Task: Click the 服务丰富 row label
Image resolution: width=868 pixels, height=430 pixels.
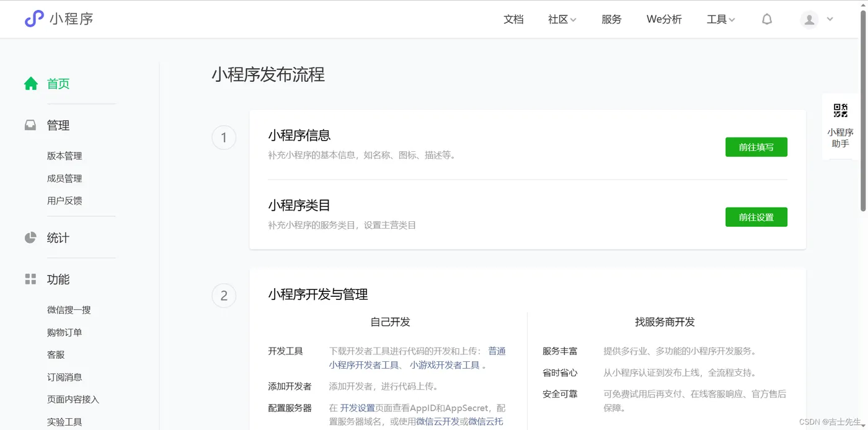Action: pos(560,351)
